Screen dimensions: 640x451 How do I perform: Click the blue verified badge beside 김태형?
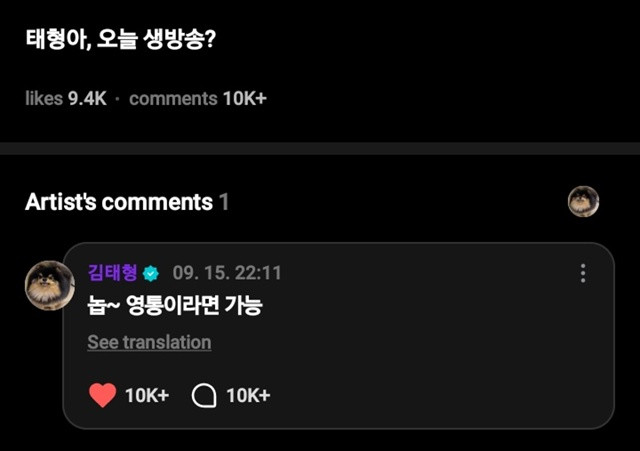tap(151, 274)
